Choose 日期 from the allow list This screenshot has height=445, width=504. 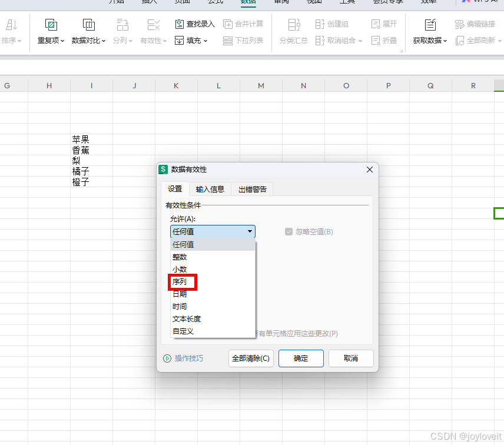click(x=213, y=294)
